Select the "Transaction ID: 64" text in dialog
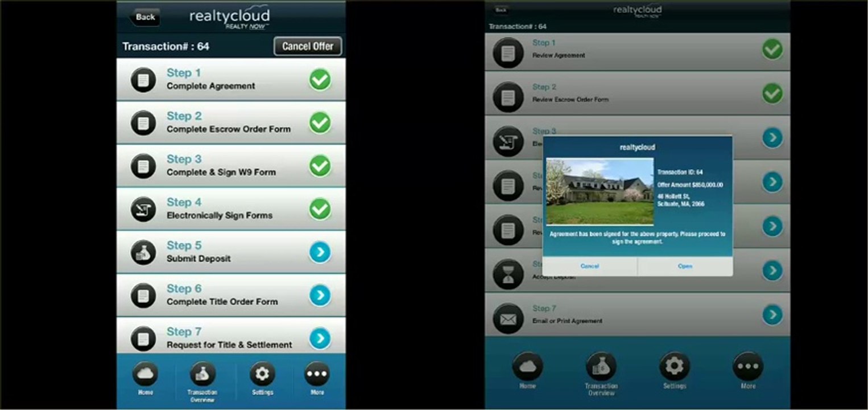 (680, 172)
